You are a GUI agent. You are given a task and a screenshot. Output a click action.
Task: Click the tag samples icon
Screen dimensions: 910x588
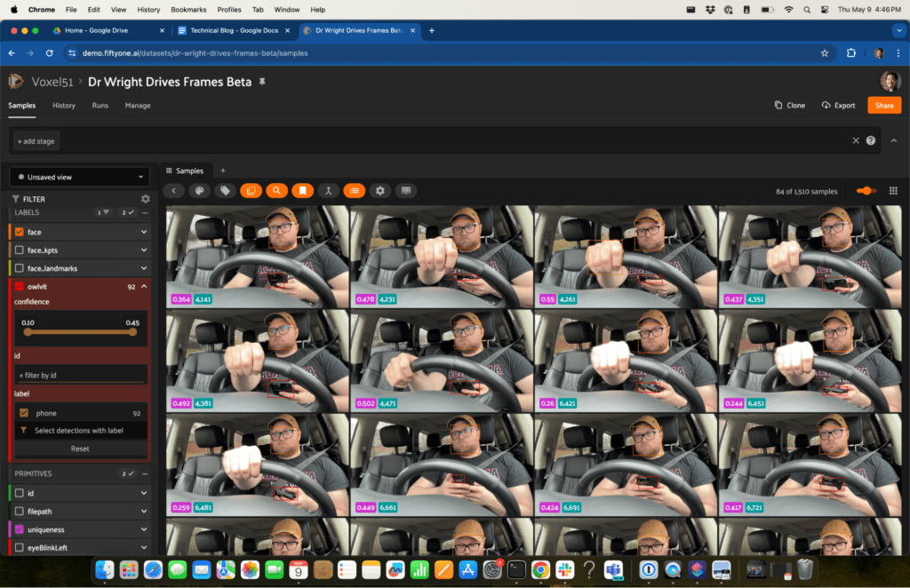225,191
